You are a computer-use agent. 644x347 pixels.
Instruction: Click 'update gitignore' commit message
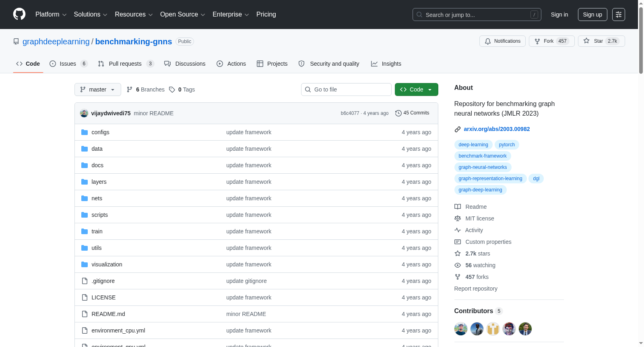pyautogui.click(x=246, y=281)
